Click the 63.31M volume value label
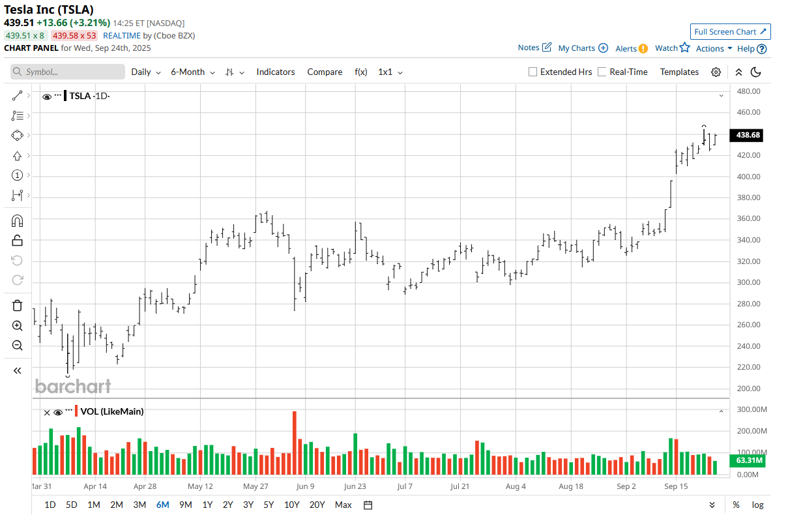This screenshot has height=532, width=788. [x=748, y=461]
